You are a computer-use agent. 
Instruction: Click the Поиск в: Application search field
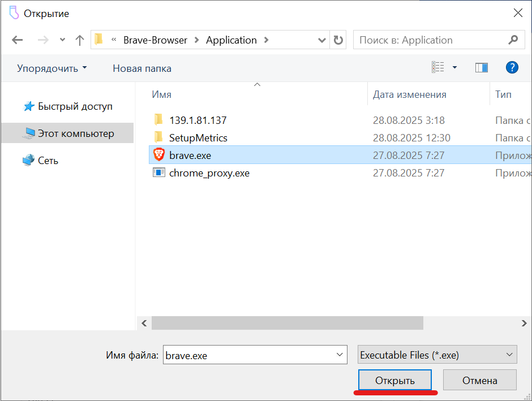point(430,40)
